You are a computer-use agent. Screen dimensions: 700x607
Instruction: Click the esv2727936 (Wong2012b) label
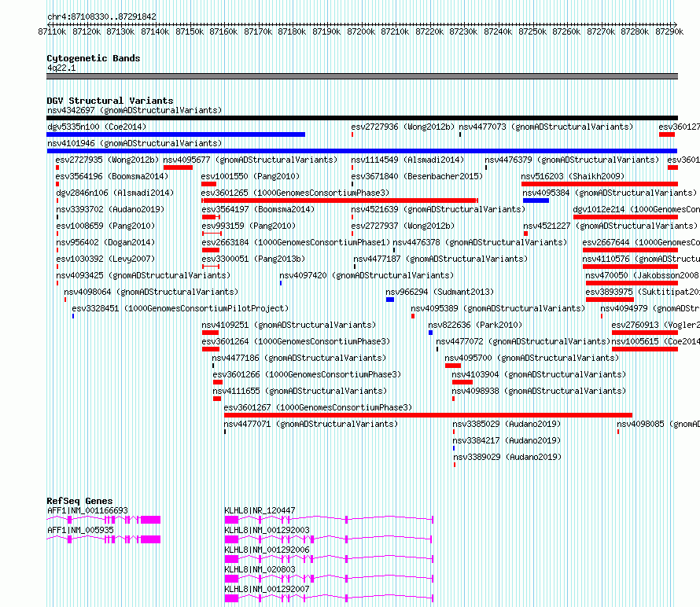click(x=403, y=127)
